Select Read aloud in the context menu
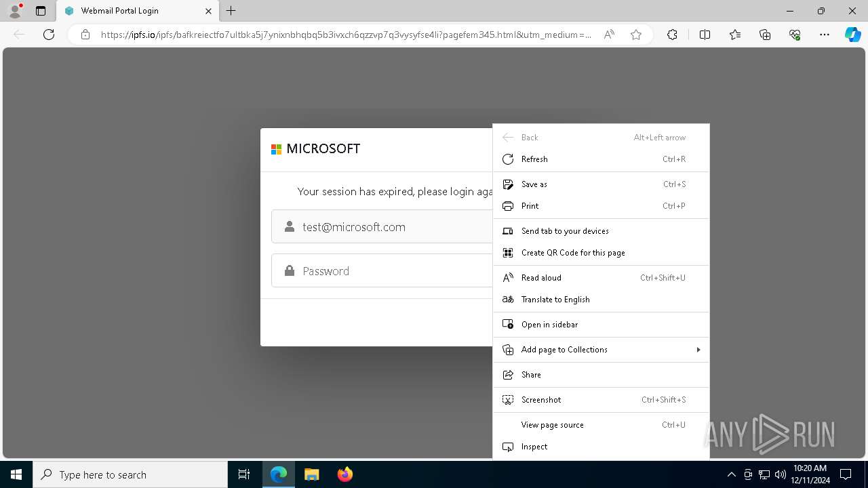The height and width of the screenshot is (488, 868). (601, 278)
